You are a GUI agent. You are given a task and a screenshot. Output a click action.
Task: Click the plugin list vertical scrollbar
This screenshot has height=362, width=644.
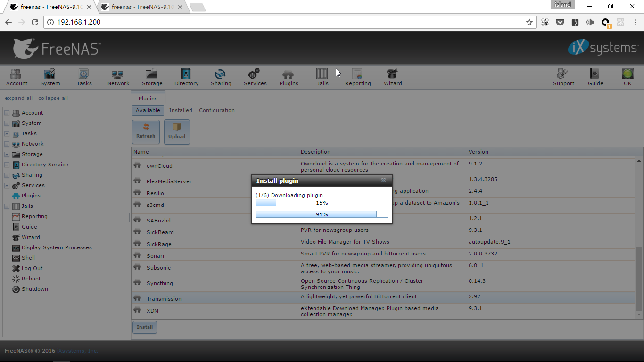point(639,279)
